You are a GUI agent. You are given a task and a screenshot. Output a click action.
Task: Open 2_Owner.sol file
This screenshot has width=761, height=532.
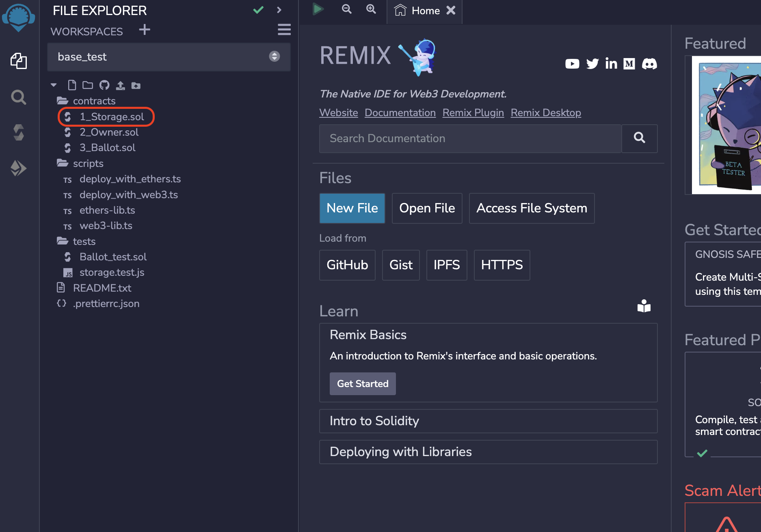click(102, 132)
